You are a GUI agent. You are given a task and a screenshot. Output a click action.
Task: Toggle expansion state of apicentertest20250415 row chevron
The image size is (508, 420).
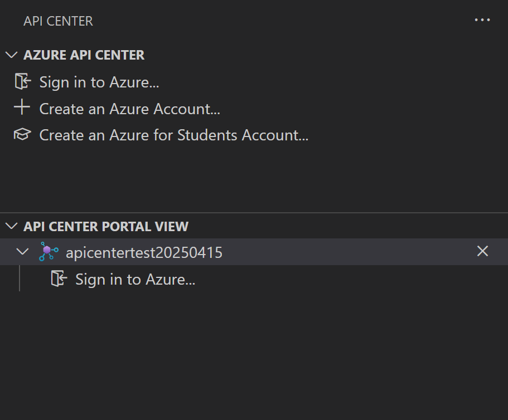click(23, 251)
